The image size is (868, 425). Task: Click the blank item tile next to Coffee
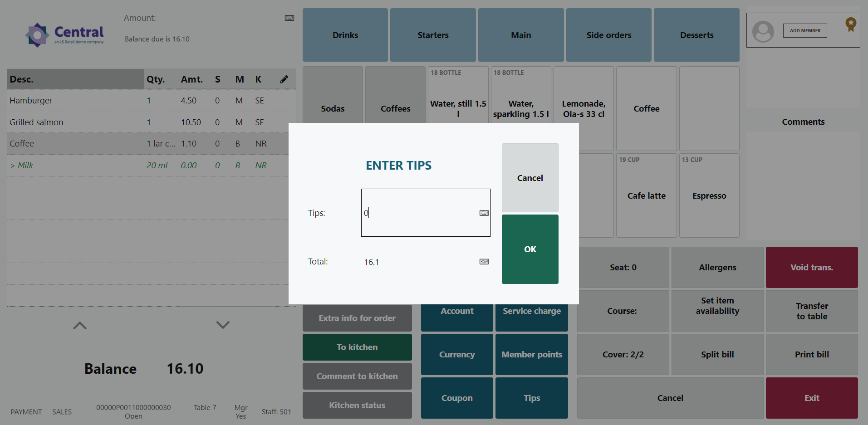point(709,108)
